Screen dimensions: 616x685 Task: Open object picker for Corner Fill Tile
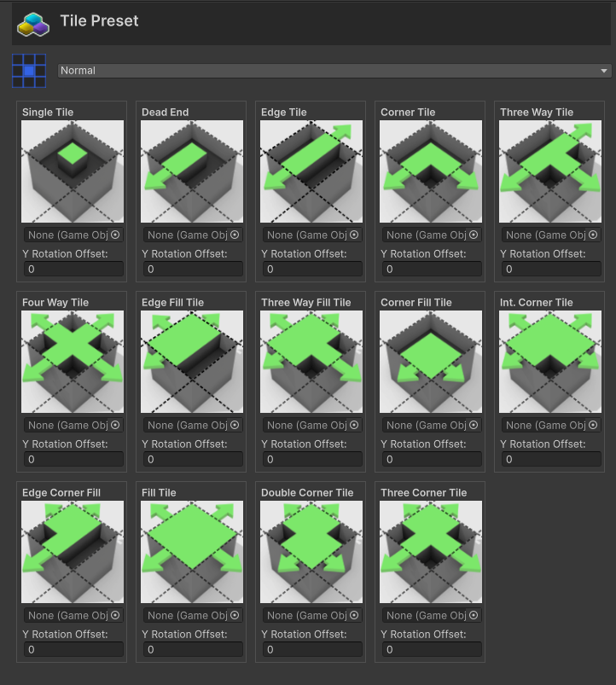(474, 425)
